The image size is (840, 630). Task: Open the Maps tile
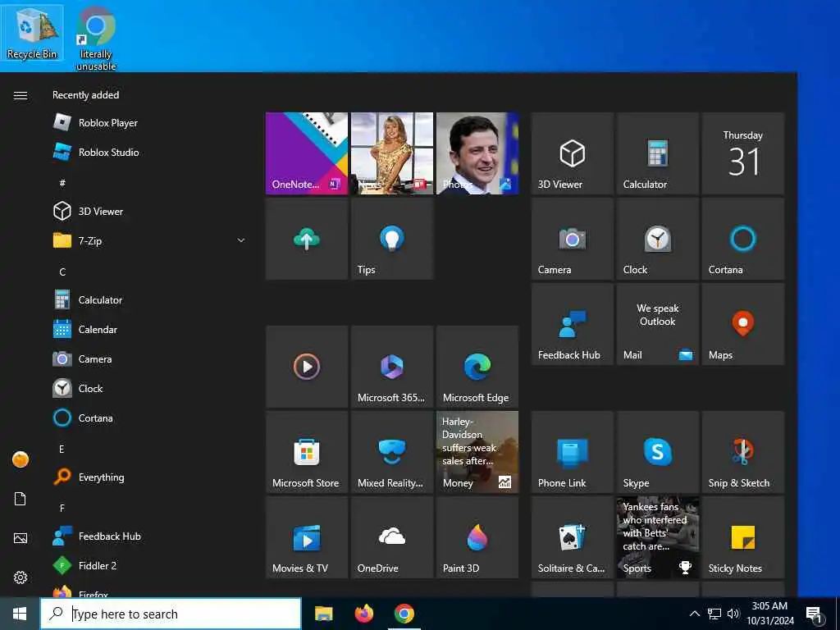[743, 324]
